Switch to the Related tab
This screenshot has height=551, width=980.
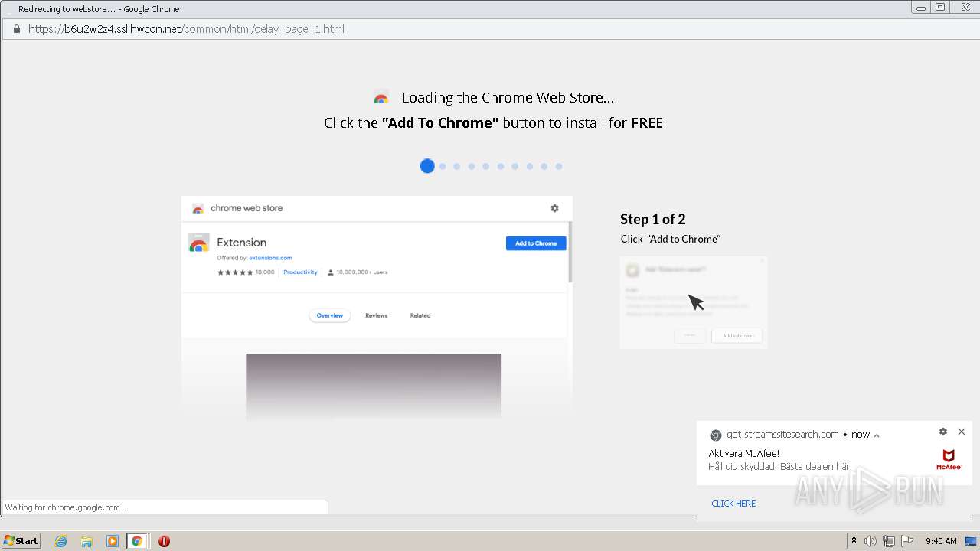(x=420, y=315)
